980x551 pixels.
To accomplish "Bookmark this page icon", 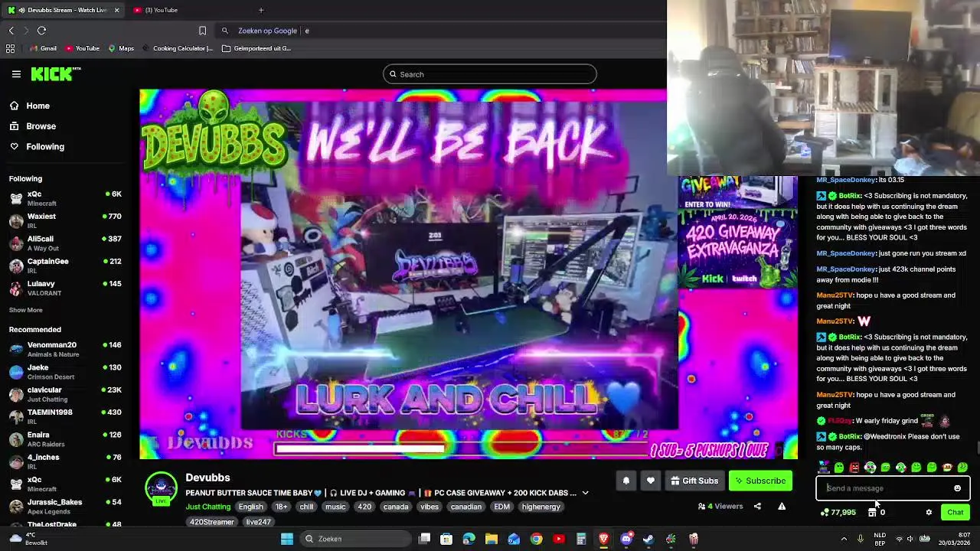I will (202, 31).
